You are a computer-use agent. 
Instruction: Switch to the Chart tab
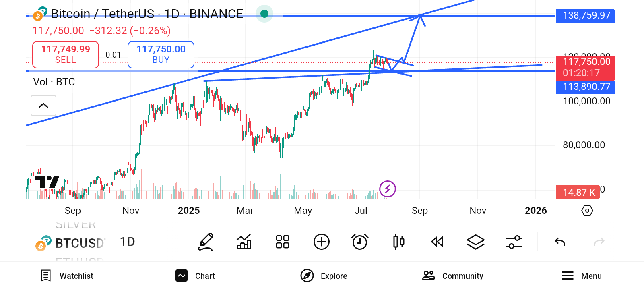coord(195,276)
